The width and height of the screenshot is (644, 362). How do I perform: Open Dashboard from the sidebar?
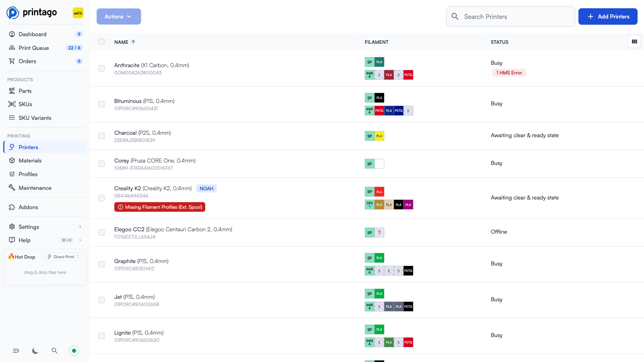[45, 34]
